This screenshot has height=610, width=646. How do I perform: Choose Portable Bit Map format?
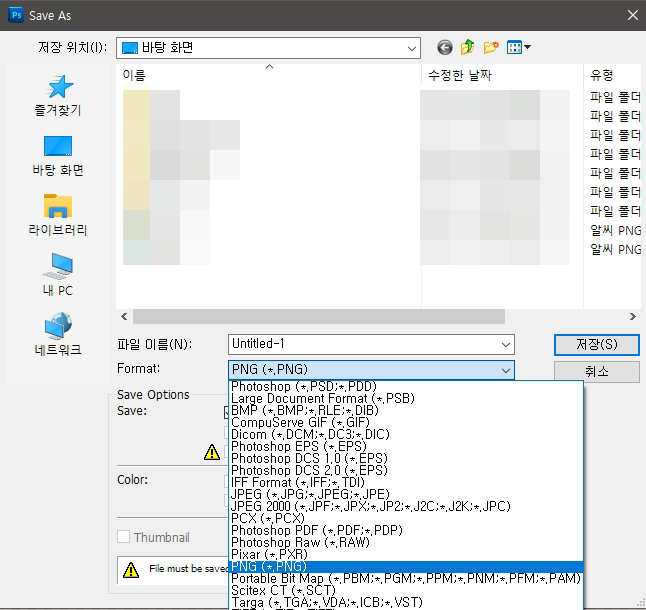coord(406,578)
